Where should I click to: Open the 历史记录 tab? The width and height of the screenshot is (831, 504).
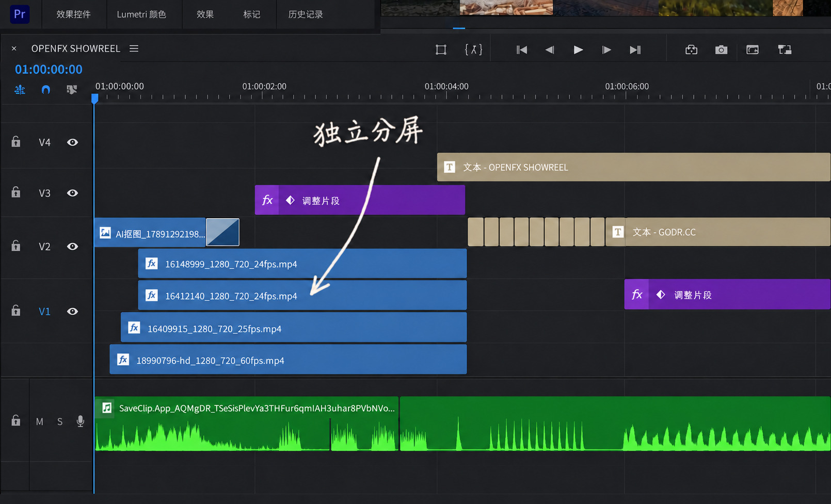click(x=306, y=14)
